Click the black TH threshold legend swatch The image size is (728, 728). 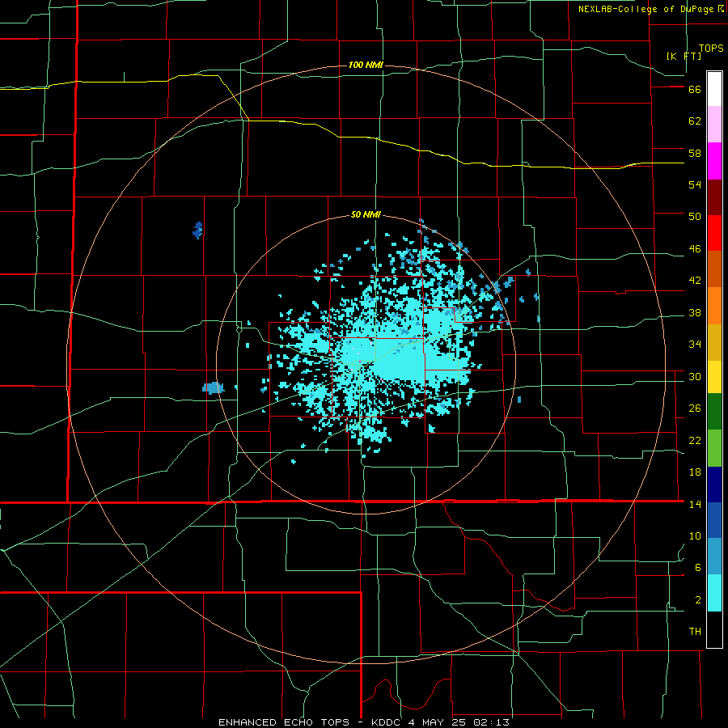(714, 629)
